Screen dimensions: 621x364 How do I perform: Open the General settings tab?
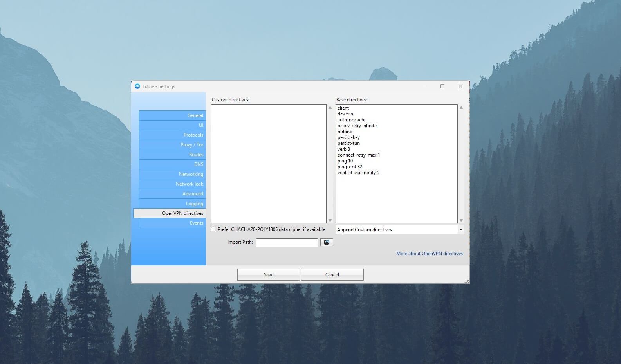tap(172, 115)
